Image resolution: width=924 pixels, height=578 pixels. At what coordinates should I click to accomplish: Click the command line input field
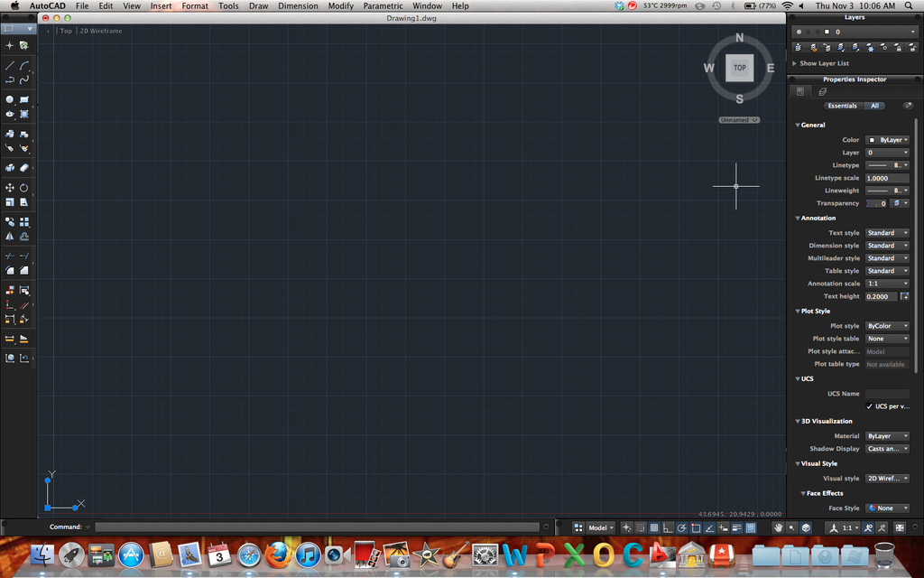tap(316, 527)
